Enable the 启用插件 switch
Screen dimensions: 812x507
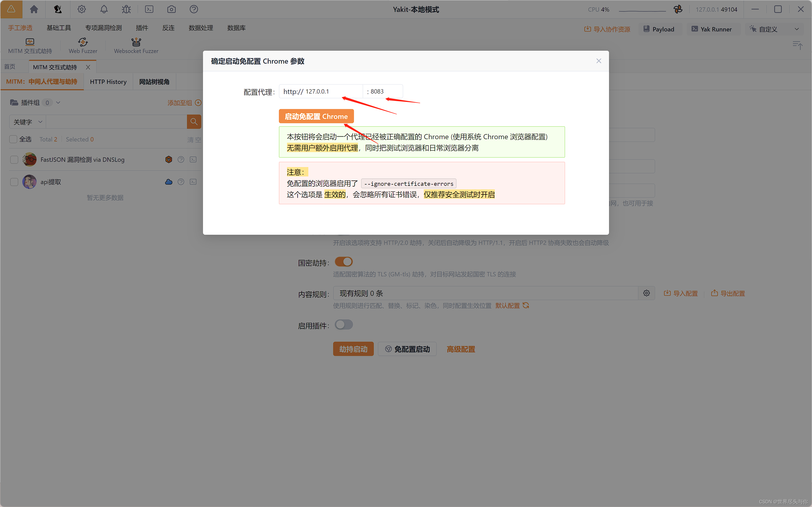344,324
